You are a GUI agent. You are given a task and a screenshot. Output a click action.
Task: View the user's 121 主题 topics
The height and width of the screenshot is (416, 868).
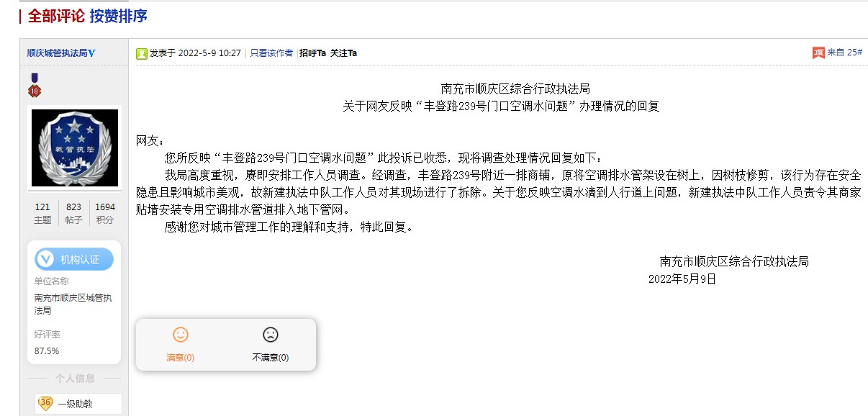pyautogui.click(x=42, y=213)
